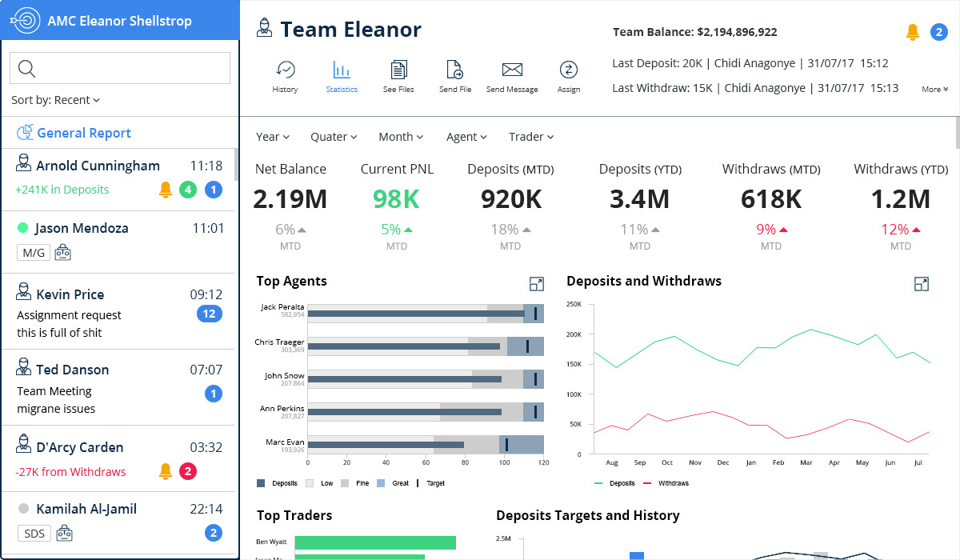This screenshot has height=560, width=960.
Task: Open the Month filter dropdown
Action: [x=401, y=137]
